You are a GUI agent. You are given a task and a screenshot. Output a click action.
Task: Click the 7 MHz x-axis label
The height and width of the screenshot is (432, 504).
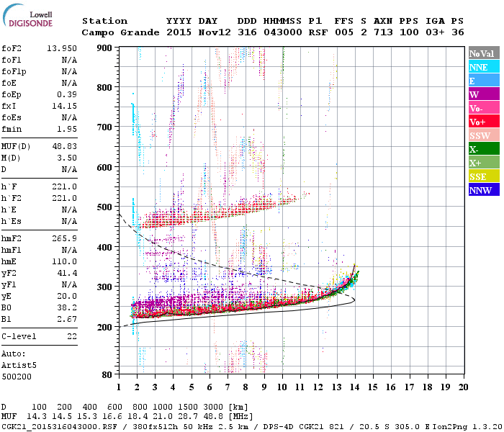pyautogui.click(x=228, y=387)
